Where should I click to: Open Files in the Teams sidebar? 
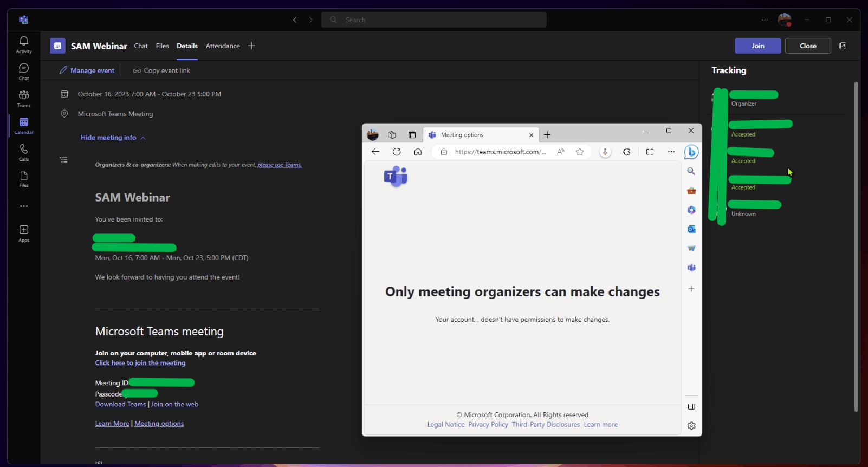pos(24,179)
